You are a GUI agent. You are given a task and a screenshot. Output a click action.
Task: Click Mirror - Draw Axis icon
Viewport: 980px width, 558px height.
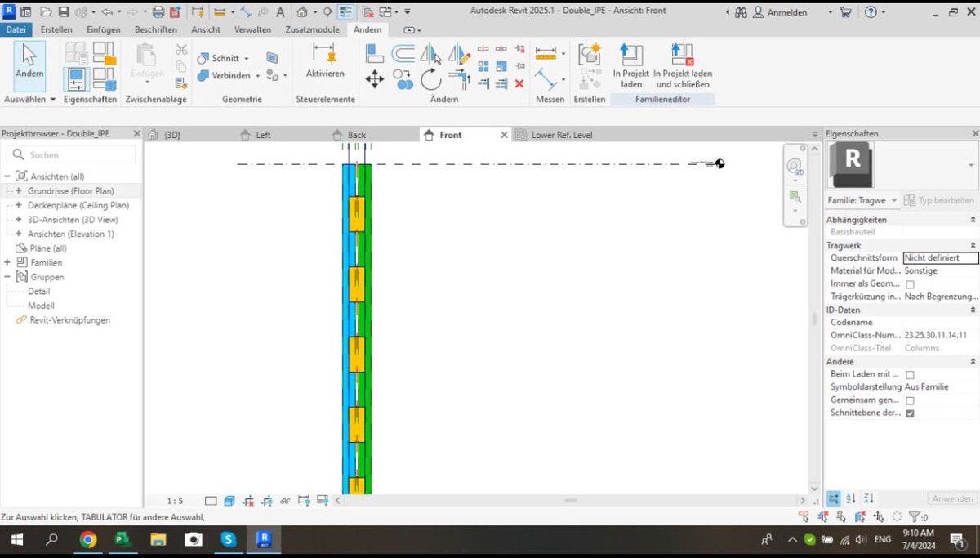[459, 54]
